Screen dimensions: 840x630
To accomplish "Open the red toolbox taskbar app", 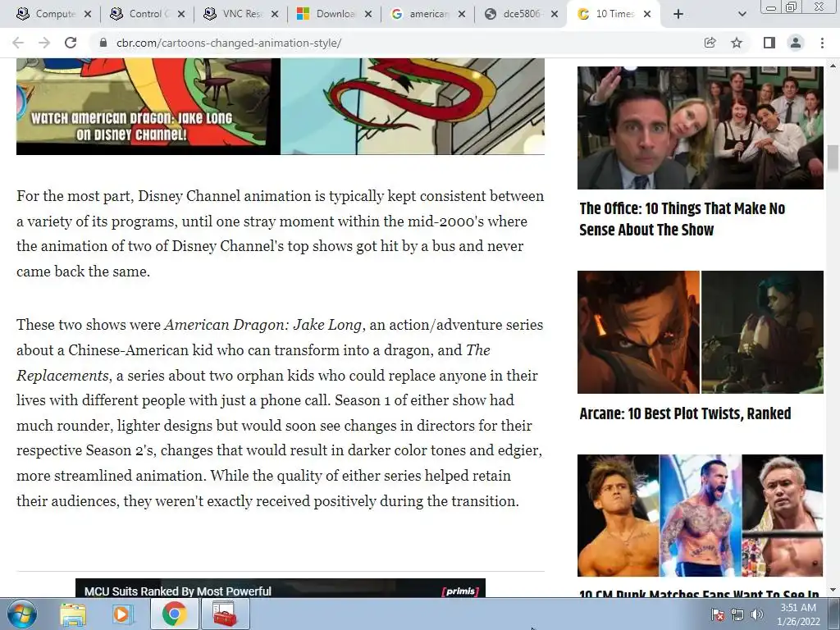I will (x=225, y=614).
